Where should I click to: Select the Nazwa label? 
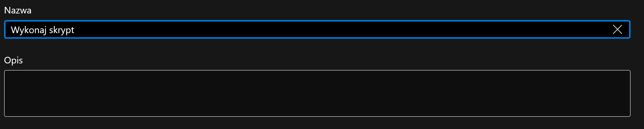pos(18,10)
